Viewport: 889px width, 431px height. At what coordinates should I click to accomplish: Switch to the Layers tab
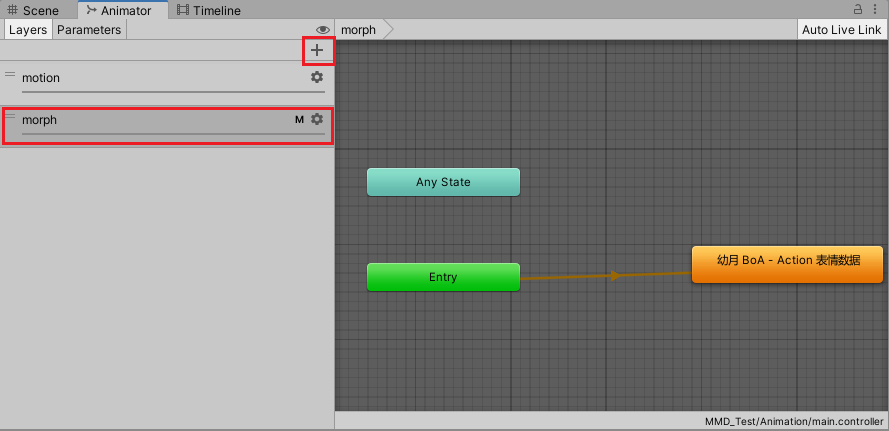[28, 30]
